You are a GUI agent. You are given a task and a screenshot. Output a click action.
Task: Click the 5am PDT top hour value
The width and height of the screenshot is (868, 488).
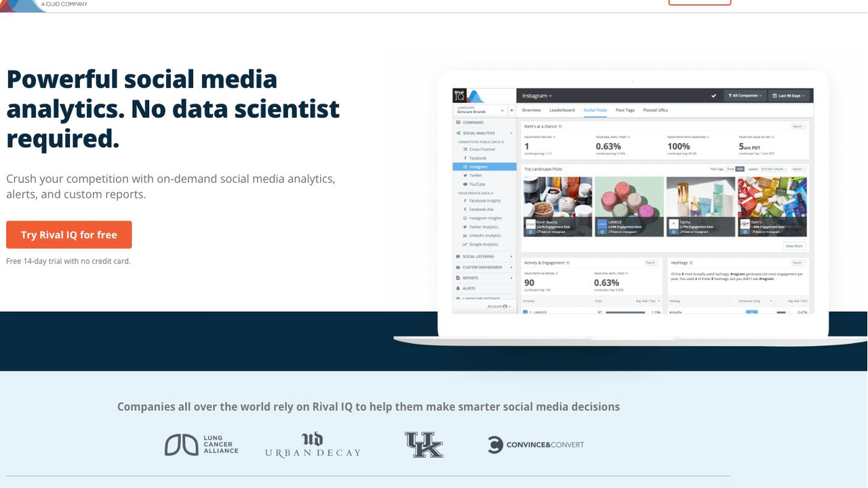click(x=749, y=146)
